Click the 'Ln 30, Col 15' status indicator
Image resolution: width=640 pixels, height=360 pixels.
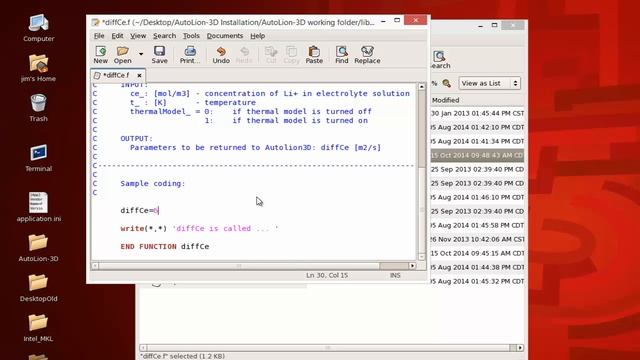[x=327, y=276]
